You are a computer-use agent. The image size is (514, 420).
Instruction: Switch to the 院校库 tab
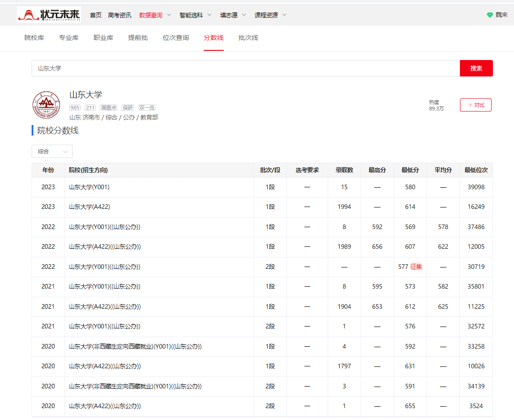[34, 38]
